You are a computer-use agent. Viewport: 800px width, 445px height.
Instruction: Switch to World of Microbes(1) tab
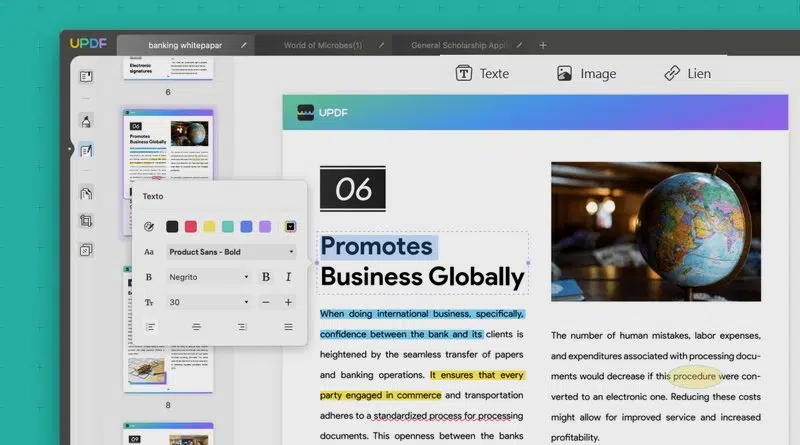coord(323,45)
